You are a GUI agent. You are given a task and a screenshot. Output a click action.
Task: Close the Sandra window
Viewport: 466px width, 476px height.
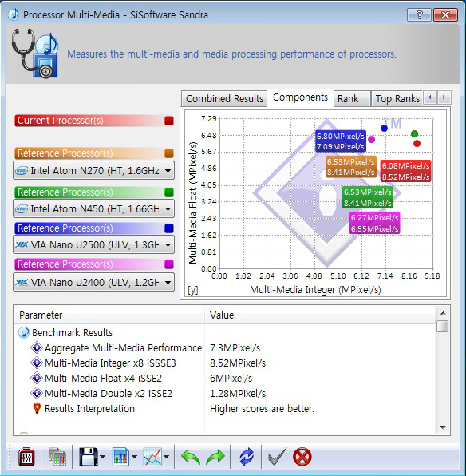[x=445, y=14]
